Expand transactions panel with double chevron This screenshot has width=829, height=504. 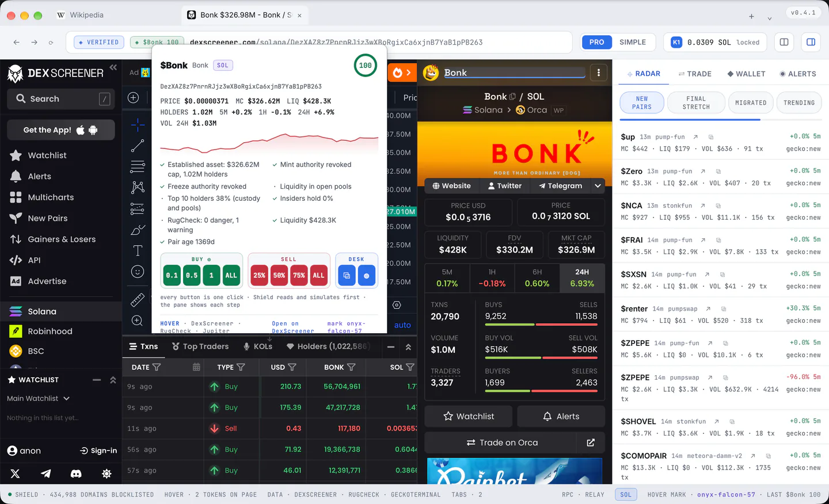(x=408, y=347)
